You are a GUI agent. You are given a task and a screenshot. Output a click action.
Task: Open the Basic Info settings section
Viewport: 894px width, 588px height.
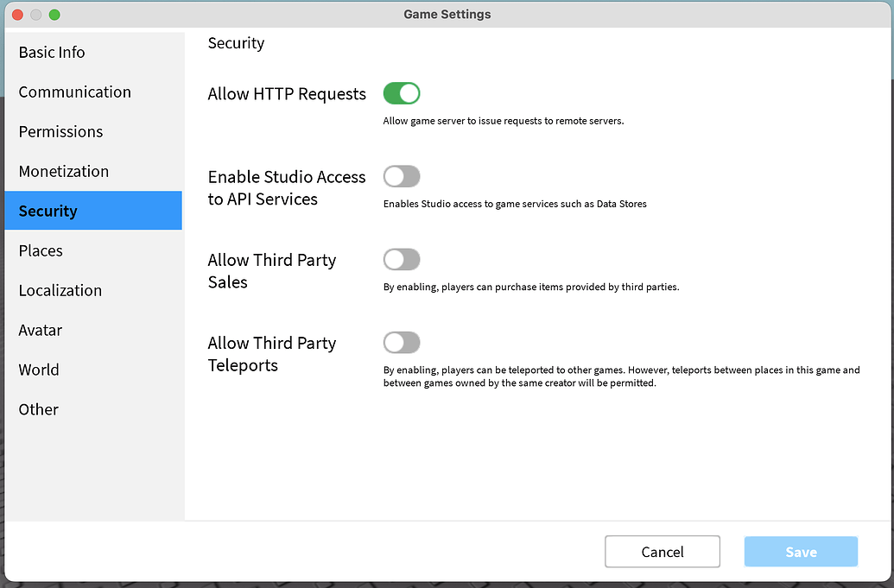(51, 52)
